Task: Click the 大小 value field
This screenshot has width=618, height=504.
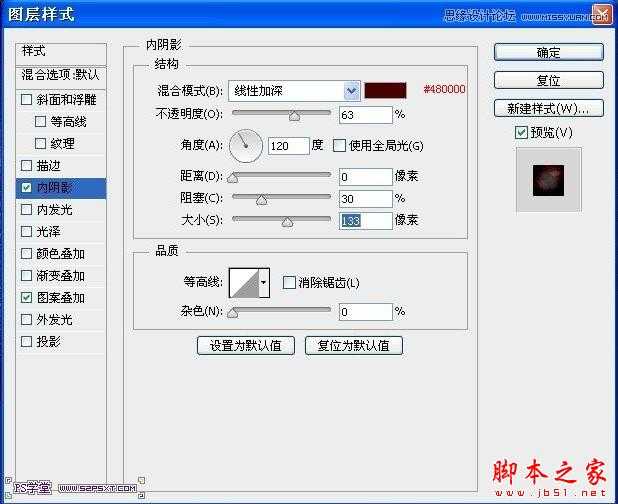Action: click(x=366, y=221)
